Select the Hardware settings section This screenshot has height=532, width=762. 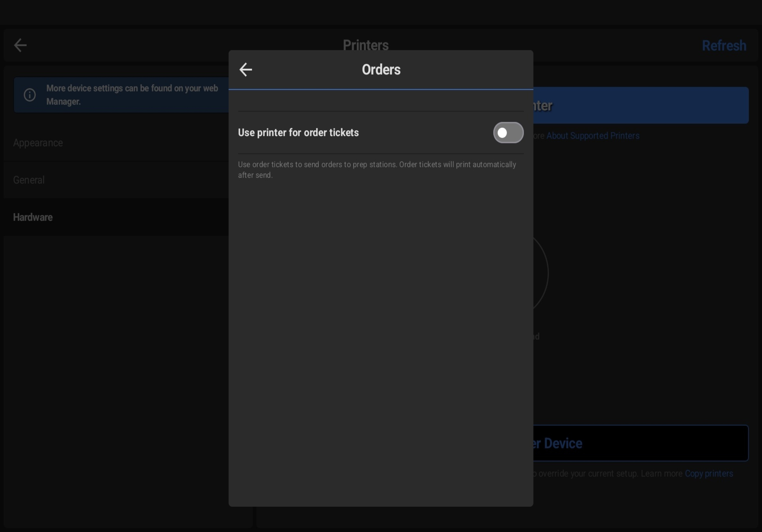point(33,217)
